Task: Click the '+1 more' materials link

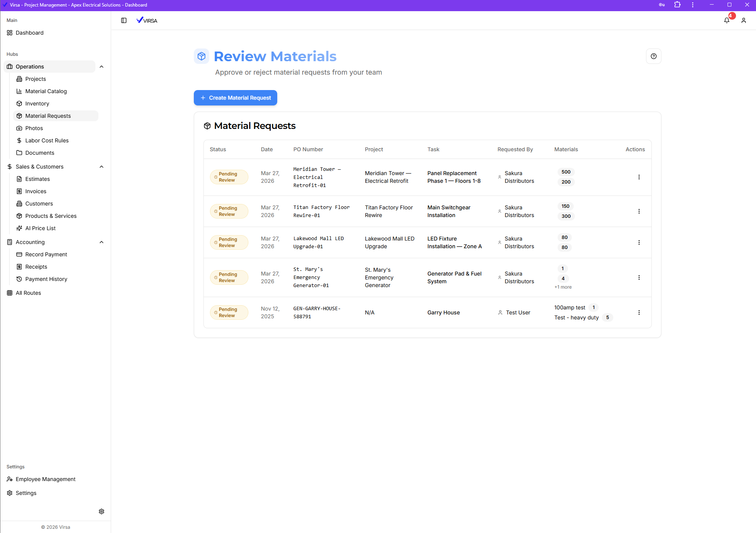Action: tap(563, 287)
